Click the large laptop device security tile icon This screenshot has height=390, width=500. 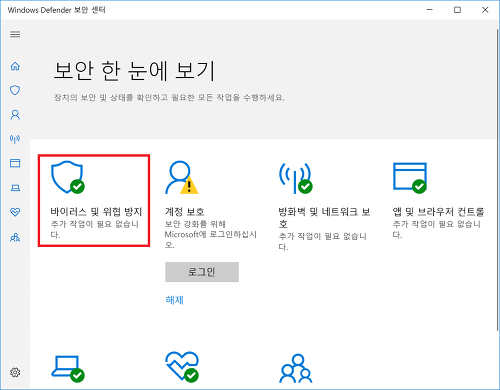[x=68, y=368]
